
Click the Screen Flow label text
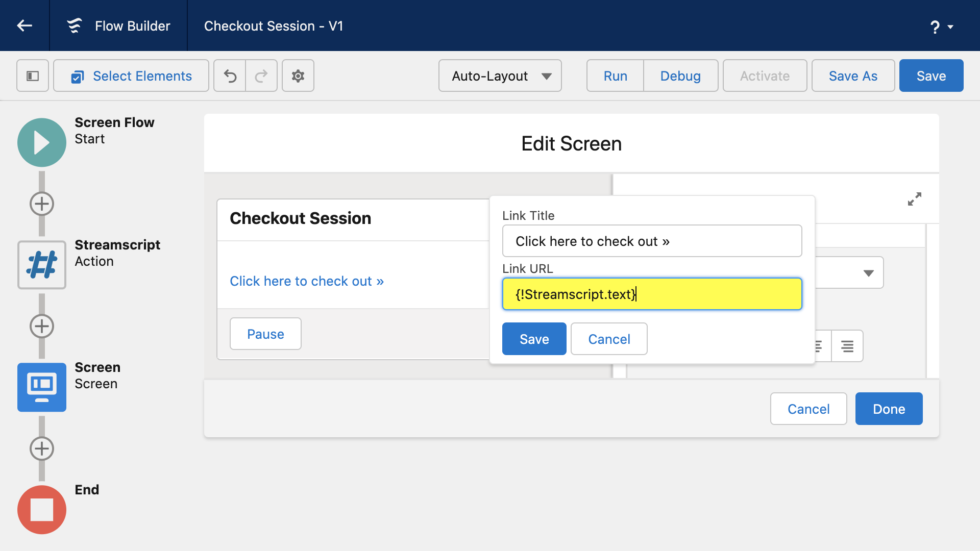(x=114, y=122)
